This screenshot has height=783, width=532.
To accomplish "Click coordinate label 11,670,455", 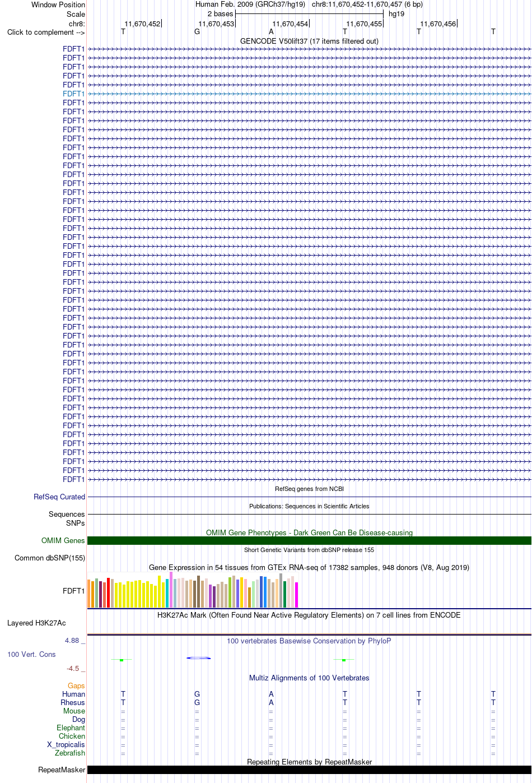I will tap(364, 24).
